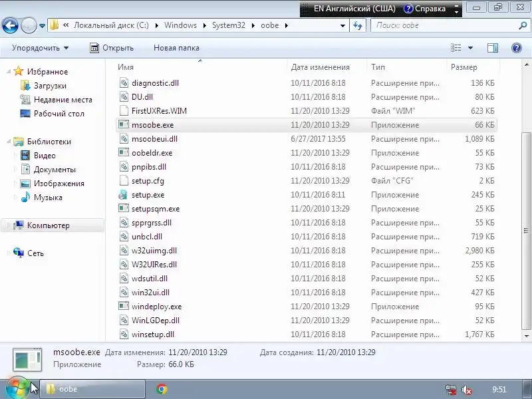Change view with the view mode icon
This screenshot has width=532, height=399.
coord(456,48)
